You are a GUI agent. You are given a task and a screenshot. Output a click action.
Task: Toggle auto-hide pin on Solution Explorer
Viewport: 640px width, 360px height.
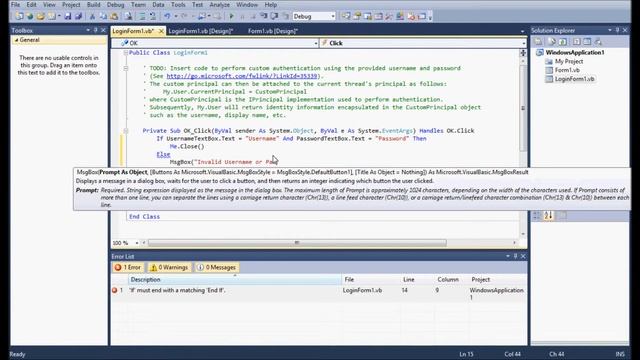point(617,30)
